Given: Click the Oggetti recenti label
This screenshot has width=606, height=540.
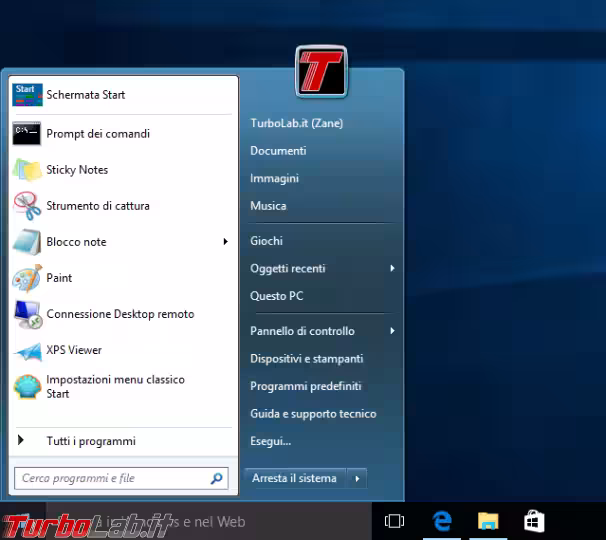Looking at the screenshot, I should point(288,268).
